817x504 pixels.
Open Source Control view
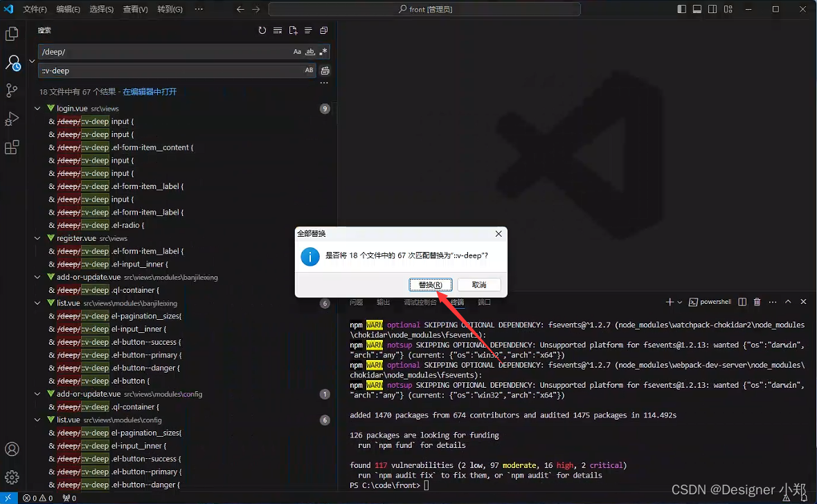12,91
